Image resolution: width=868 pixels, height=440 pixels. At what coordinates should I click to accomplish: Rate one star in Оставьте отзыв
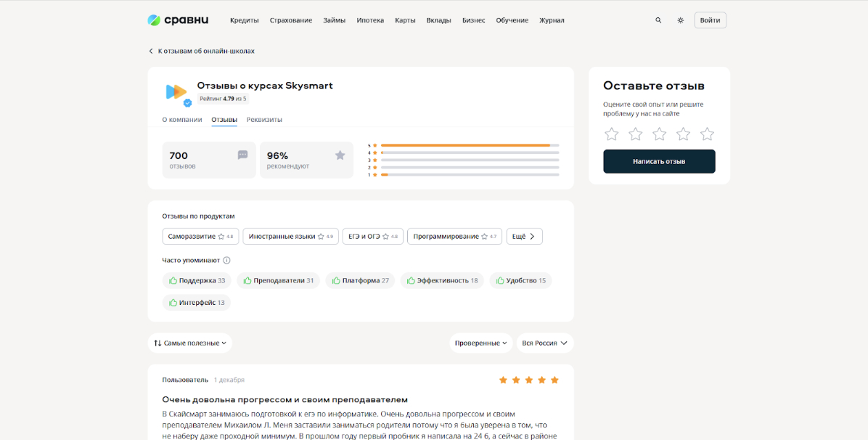(x=611, y=134)
